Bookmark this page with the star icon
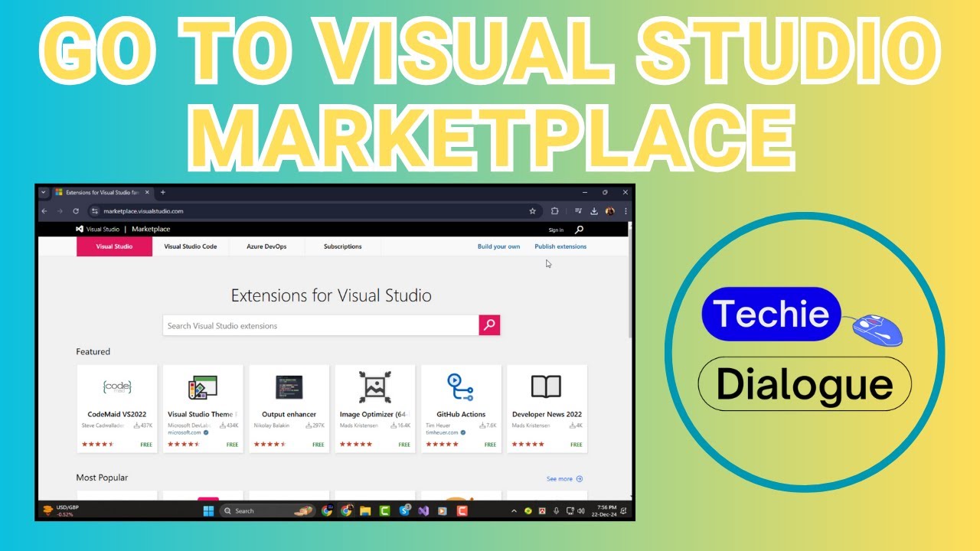This screenshot has width=980, height=551. [532, 211]
